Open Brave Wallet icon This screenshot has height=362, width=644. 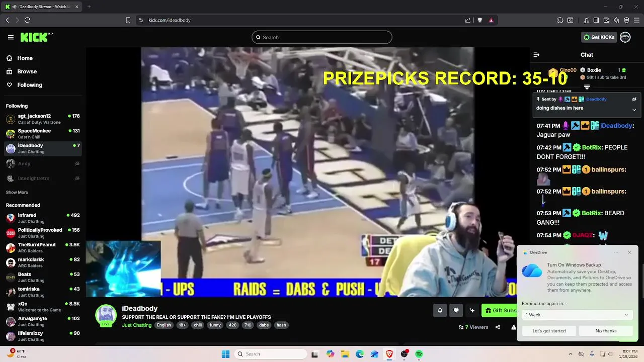click(x=606, y=20)
